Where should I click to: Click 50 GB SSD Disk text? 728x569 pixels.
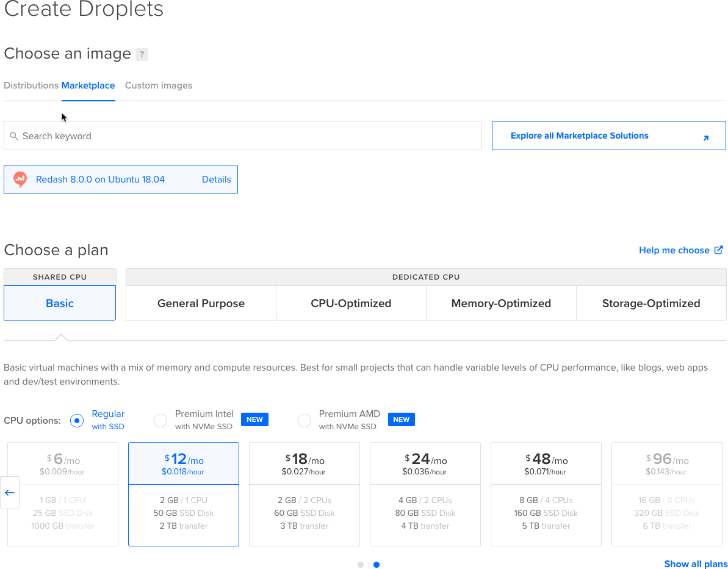point(184,513)
